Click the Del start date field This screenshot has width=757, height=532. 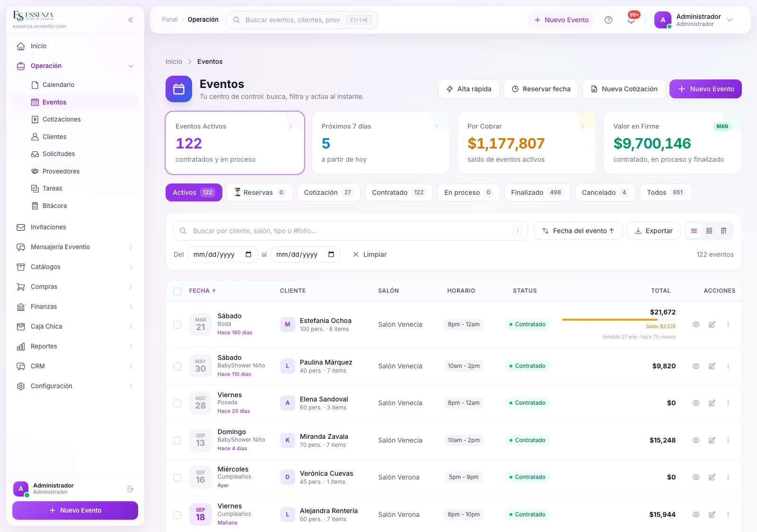click(x=222, y=254)
